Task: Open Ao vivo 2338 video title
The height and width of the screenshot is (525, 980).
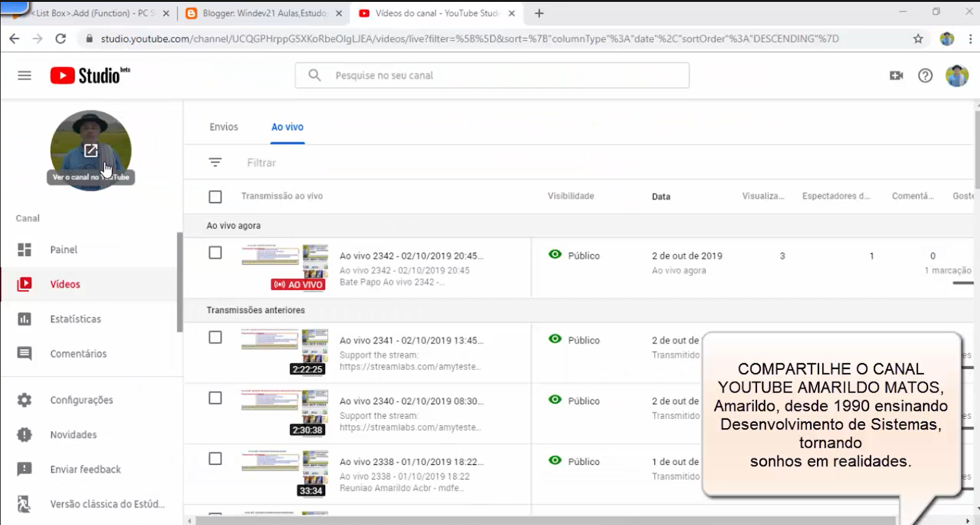Action: coord(411,461)
